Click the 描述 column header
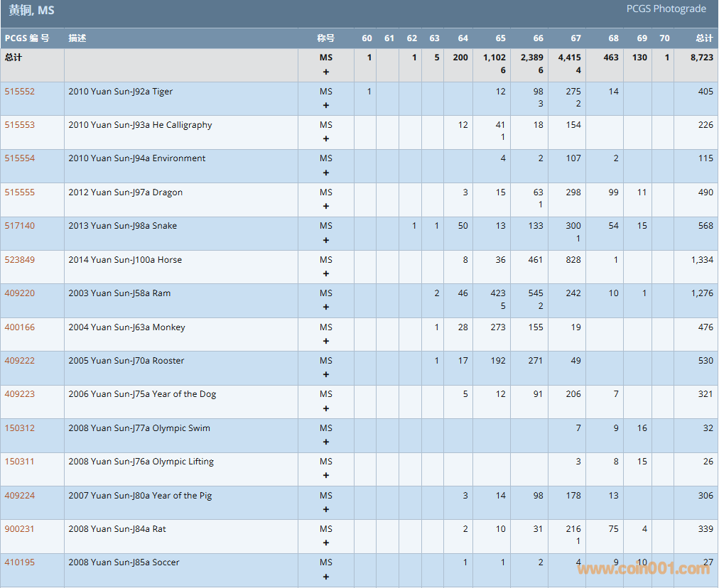 77,38
